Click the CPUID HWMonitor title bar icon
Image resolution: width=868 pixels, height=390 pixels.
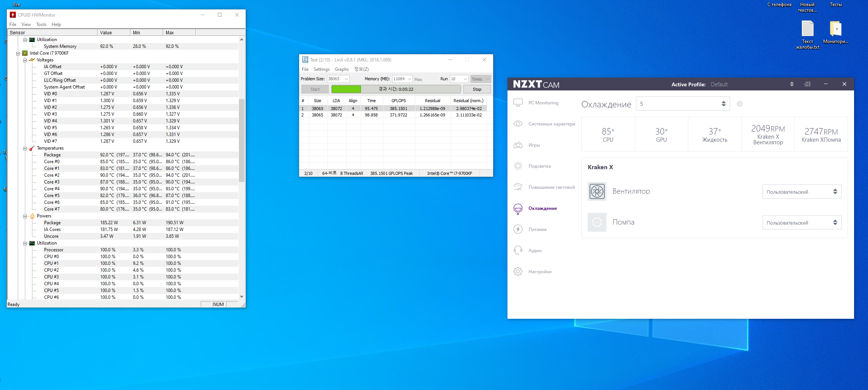(x=13, y=15)
